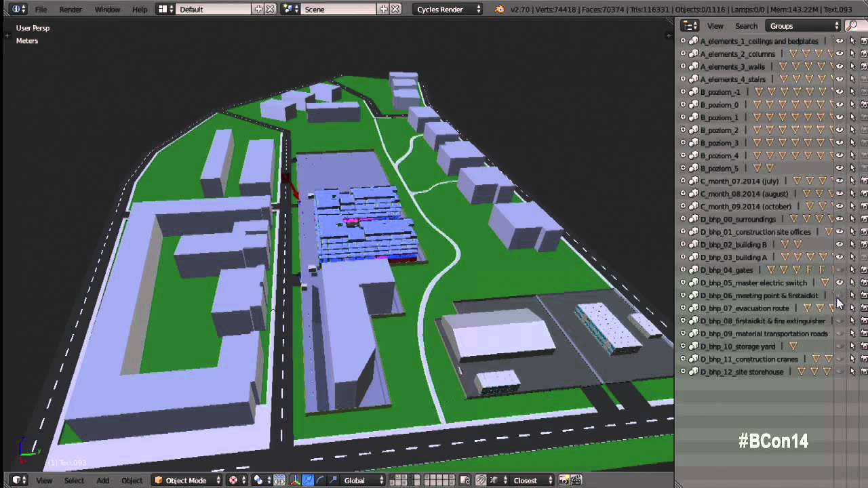Screen dimensions: 868x488
Task: Toggle snap during transform magnet icon
Action: tap(481, 480)
